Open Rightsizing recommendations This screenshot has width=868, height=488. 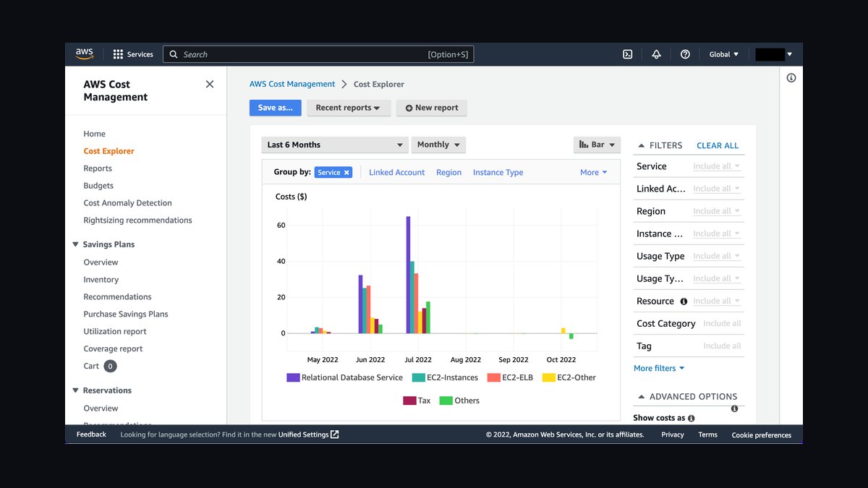coord(137,221)
